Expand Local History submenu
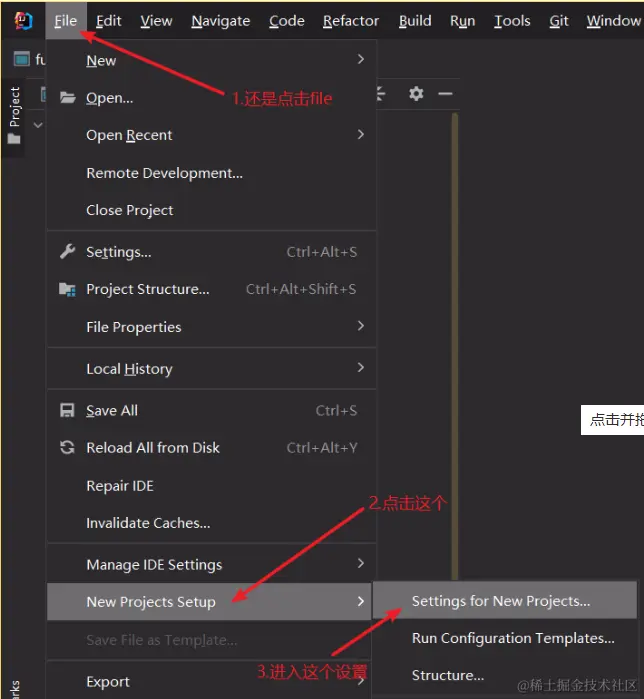Image resolution: width=644 pixels, height=699 pixels. (212, 369)
